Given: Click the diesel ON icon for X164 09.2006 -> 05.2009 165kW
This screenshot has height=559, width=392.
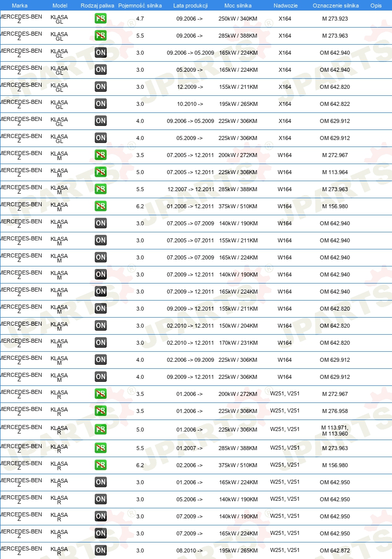Looking at the screenshot, I should (x=101, y=53).
